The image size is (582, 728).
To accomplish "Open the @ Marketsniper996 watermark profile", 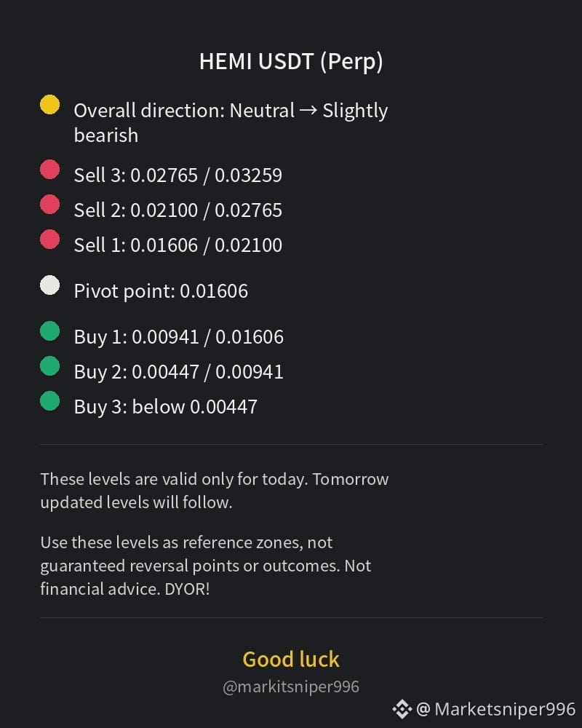I will [495, 709].
